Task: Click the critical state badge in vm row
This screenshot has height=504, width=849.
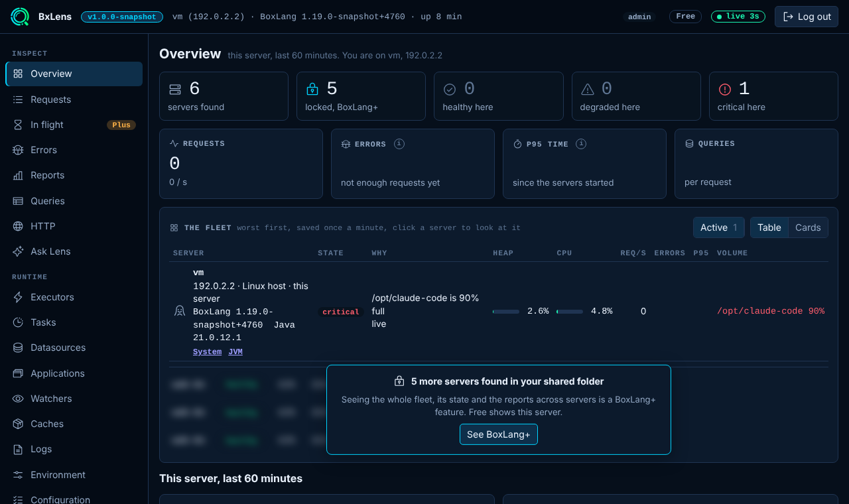Action: (341, 312)
